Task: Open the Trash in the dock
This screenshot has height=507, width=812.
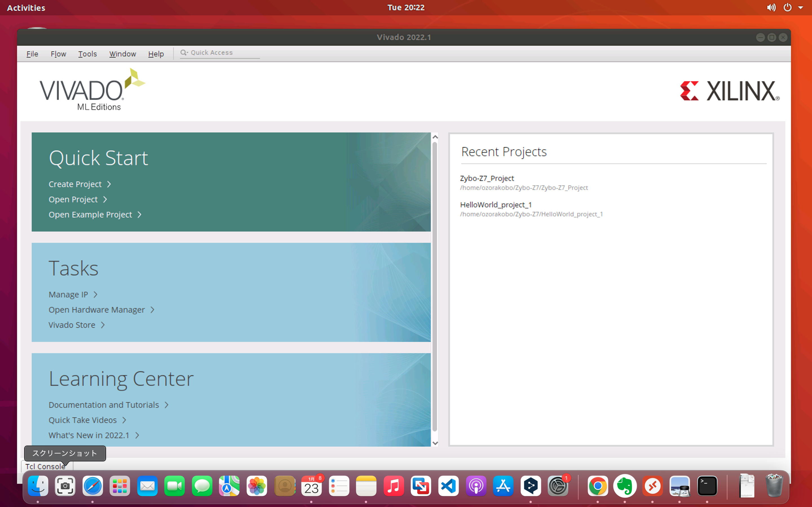Action: [774, 486]
